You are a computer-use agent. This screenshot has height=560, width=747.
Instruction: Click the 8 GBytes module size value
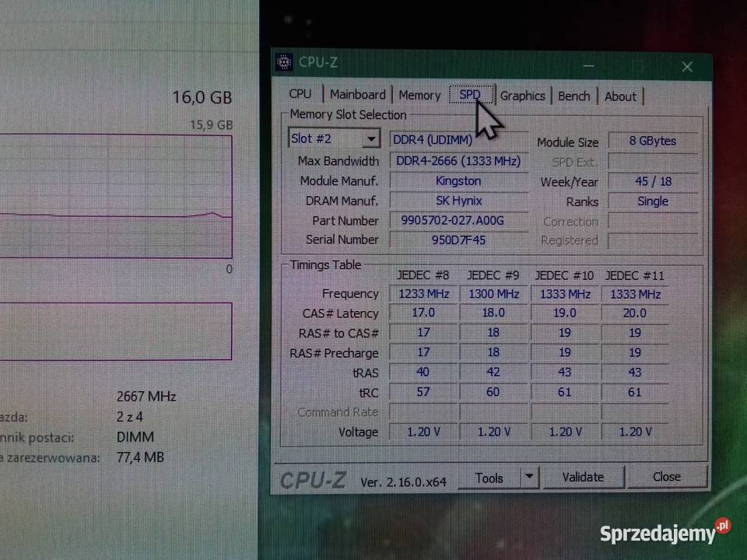[x=653, y=141]
